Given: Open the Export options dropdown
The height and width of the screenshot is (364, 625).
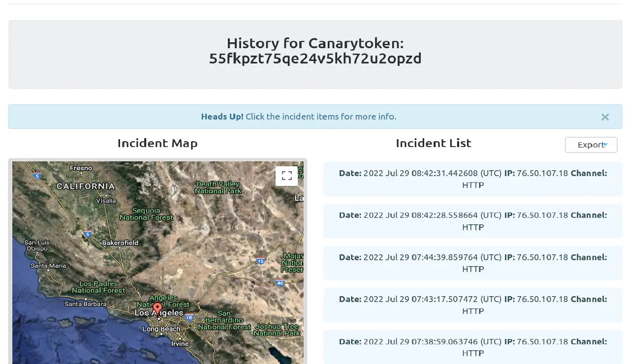Looking at the screenshot, I should tap(591, 145).
